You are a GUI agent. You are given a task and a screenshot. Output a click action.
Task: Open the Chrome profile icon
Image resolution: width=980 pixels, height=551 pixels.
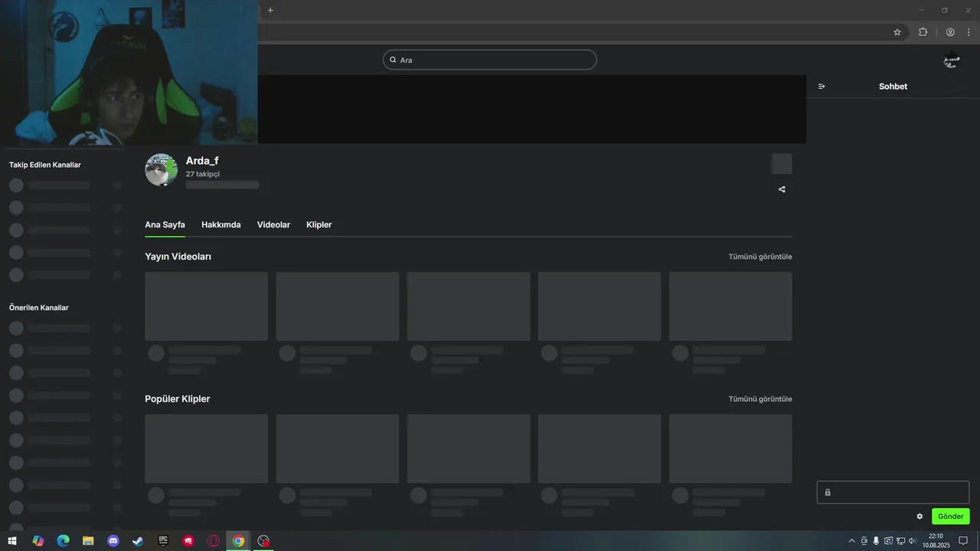pyautogui.click(x=950, y=32)
